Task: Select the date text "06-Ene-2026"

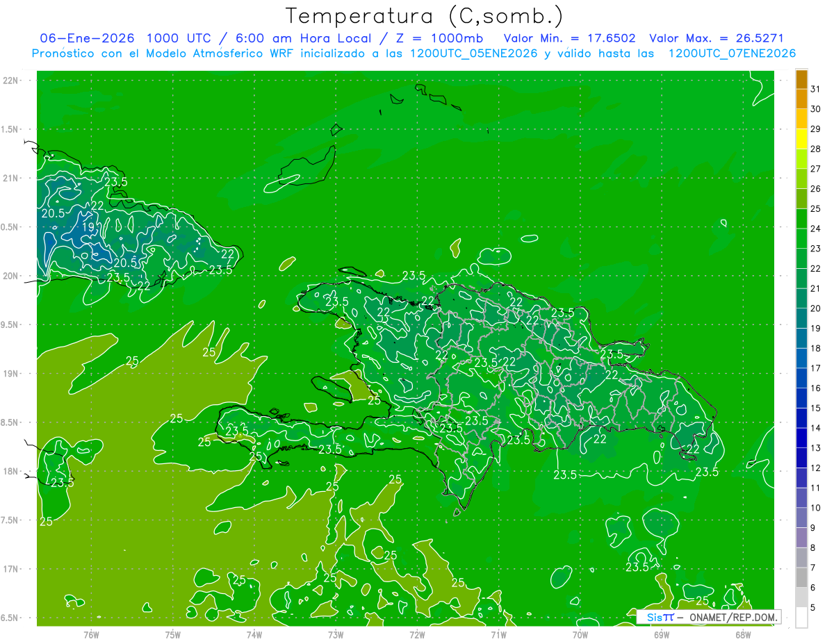Action: click(88, 38)
